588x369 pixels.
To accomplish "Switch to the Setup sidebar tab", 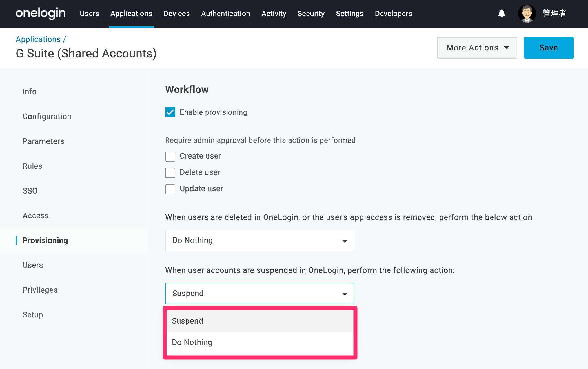I will coord(33,315).
